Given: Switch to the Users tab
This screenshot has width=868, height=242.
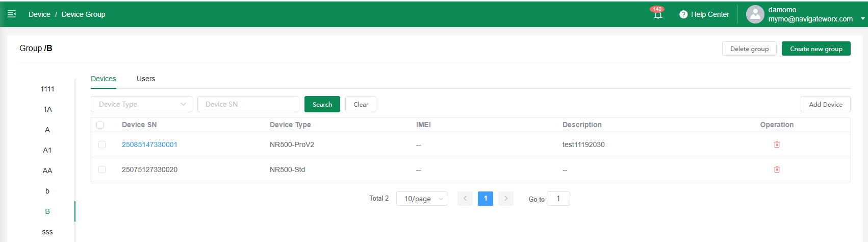Looking at the screenshot, I should coord(146,79).
